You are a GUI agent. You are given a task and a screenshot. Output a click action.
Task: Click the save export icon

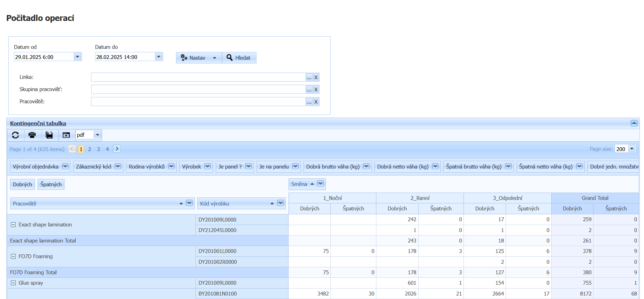coord(49,135)
